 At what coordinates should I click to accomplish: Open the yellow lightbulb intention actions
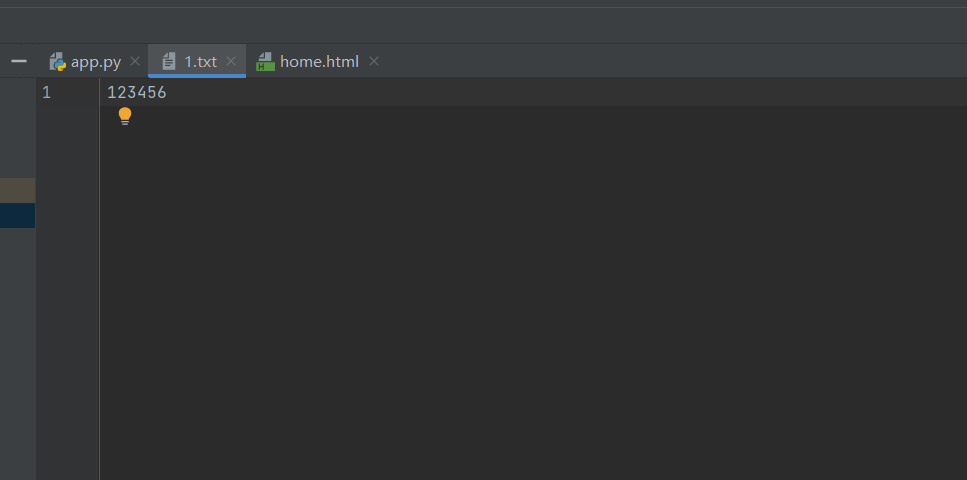point(125,116)
